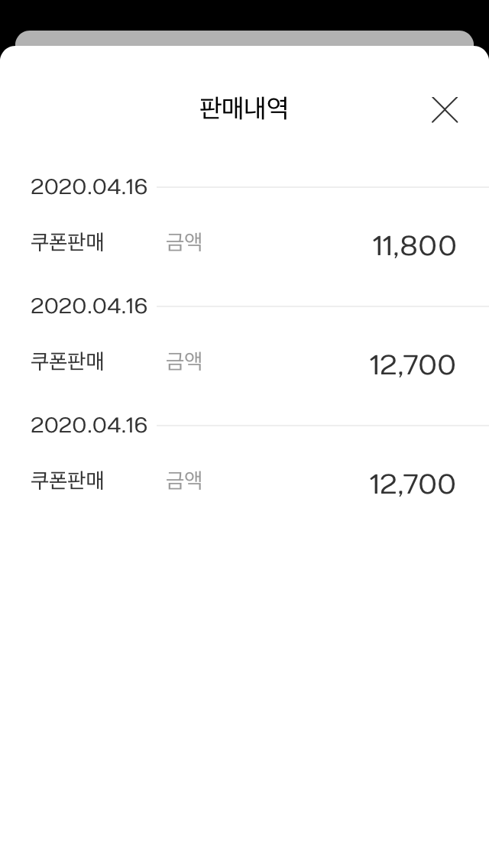Open the second entry's 12,700 amount
Image resolution: width=489 pixels, height=868 pixels.
click(x=413, y=365)
